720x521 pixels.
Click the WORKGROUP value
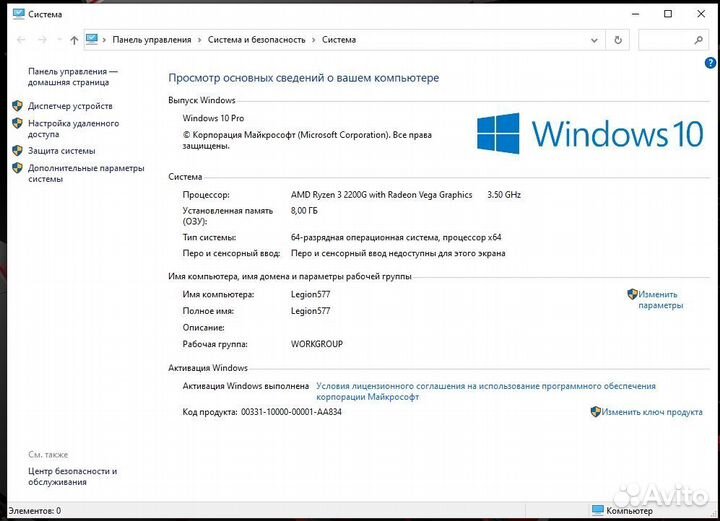coord(317,344)
